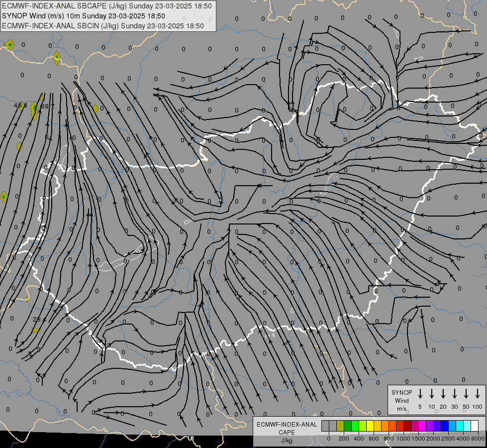Select the bright magenta swatch in CAPE scale
Screen dimensions: 487x448
click(x=422, y=426)
